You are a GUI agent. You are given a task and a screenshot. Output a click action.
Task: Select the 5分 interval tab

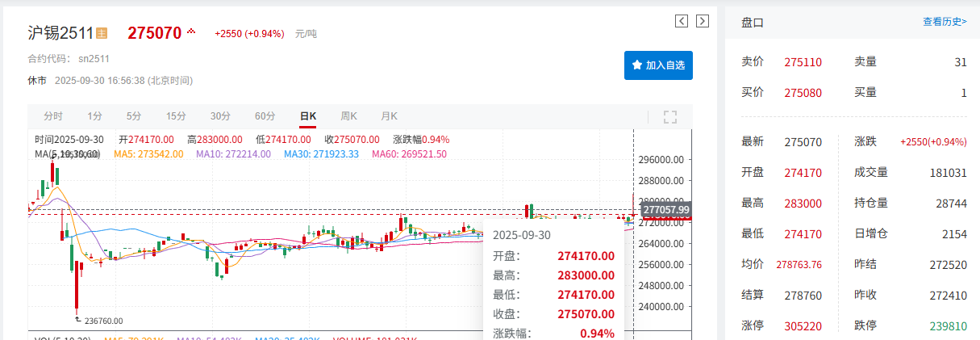point(134,116)
